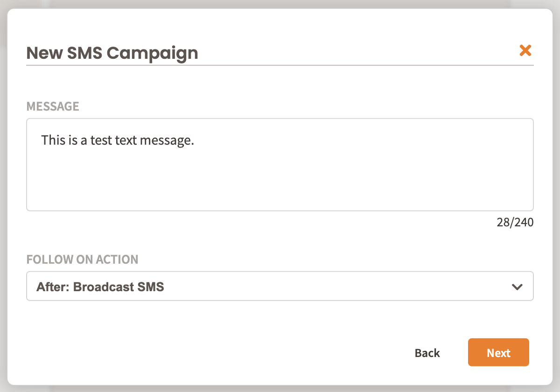Open the Follow On Action dropdown
Screen dimensions: 560x392
click(x=280, y=287)
